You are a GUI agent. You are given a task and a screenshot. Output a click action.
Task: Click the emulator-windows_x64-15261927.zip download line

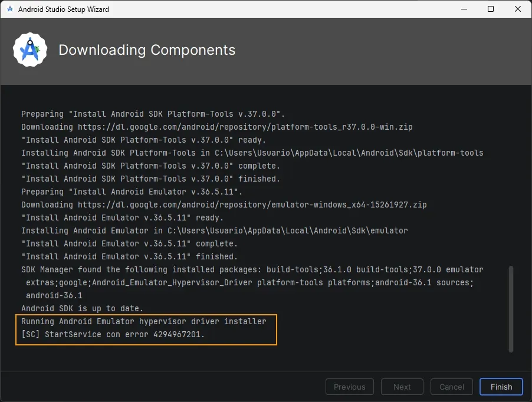click(224, 205)
